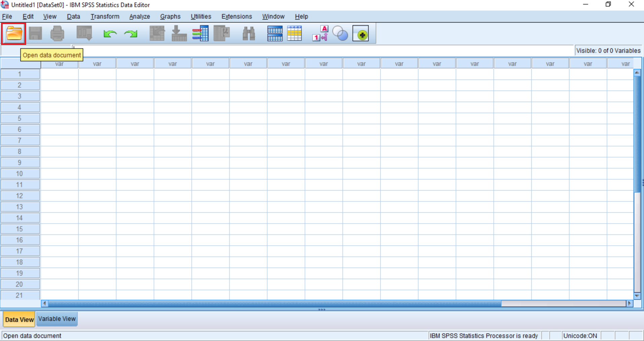Open the Window menu
Image resolution: width=644 pixels, height=341 pixels.
tap(273, 16)
